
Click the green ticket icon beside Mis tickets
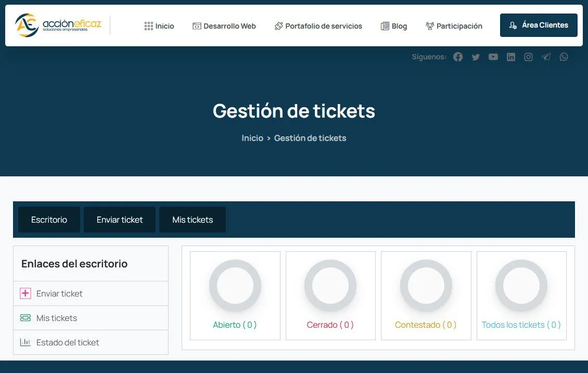point(25,318)
